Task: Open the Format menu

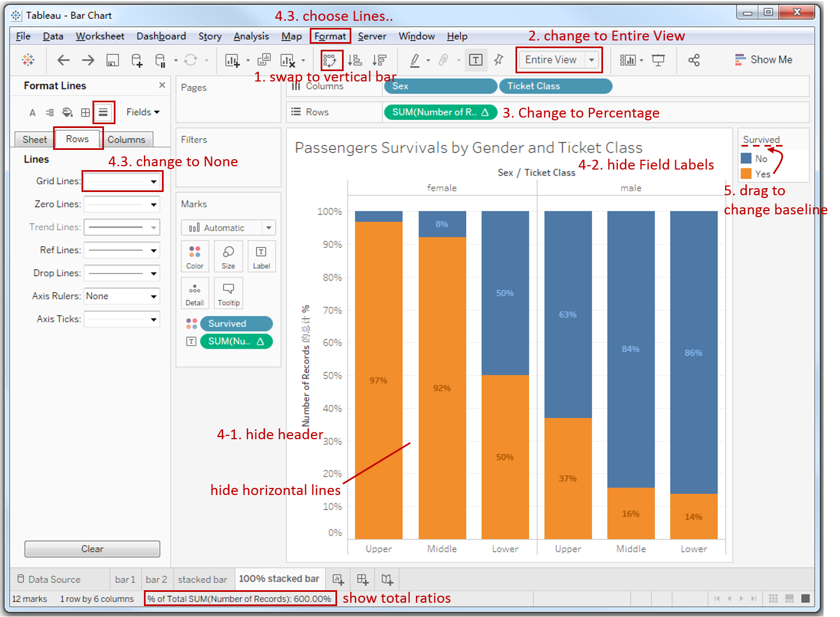Action: 330,36
